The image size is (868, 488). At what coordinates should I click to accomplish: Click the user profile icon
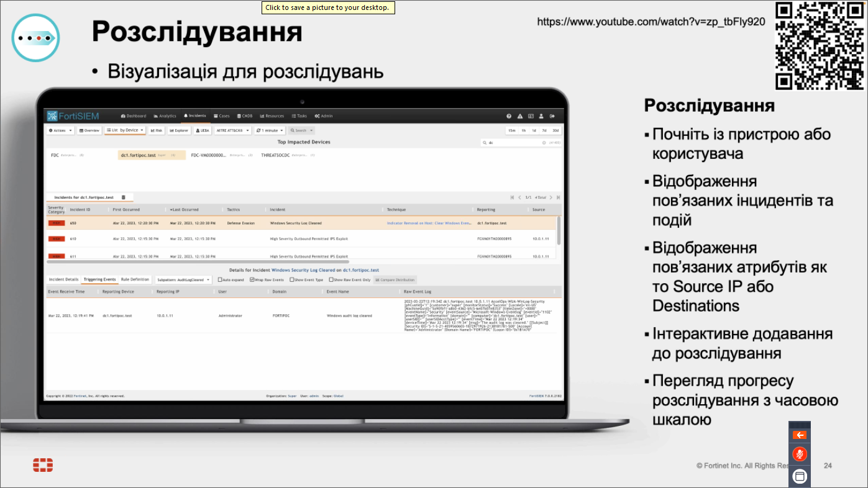pos(541,116)
